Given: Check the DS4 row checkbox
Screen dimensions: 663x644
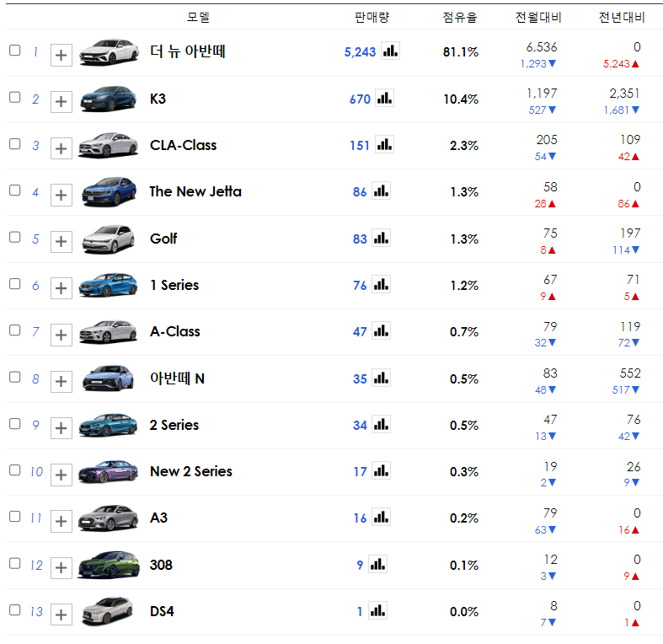Looking at the screenshot, I should [15, 610].
